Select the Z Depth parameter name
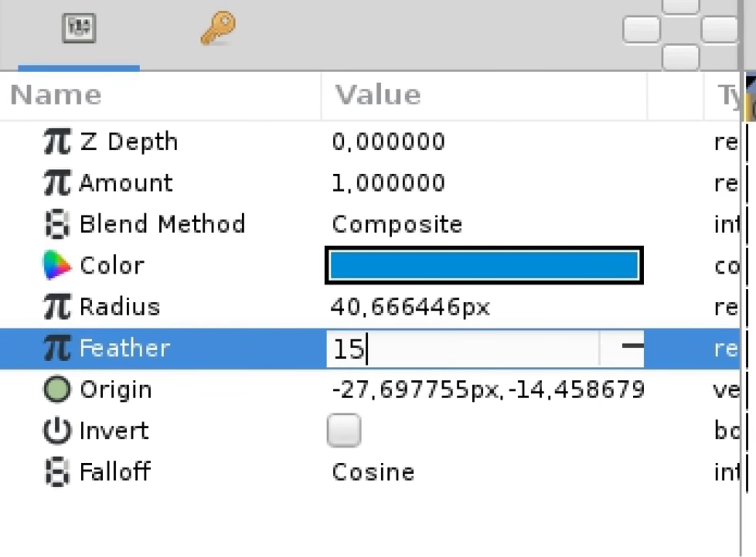This screenshot has height=557, width=756. 128,142
